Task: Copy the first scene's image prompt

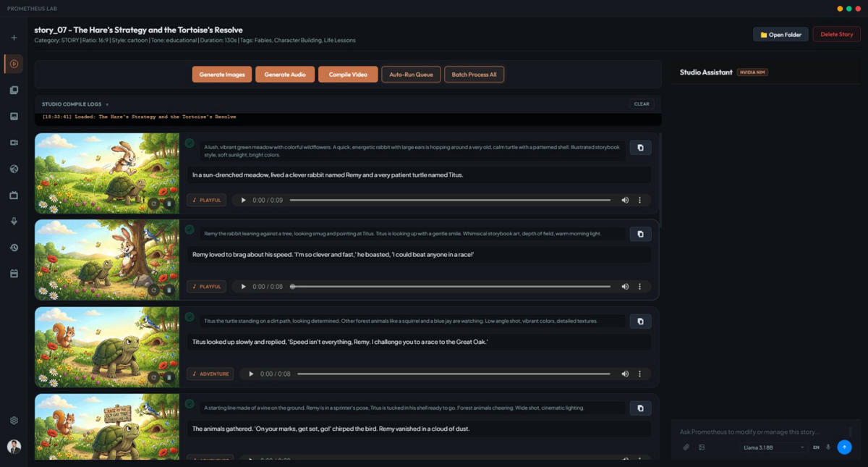Action: [x=640, y=148]
